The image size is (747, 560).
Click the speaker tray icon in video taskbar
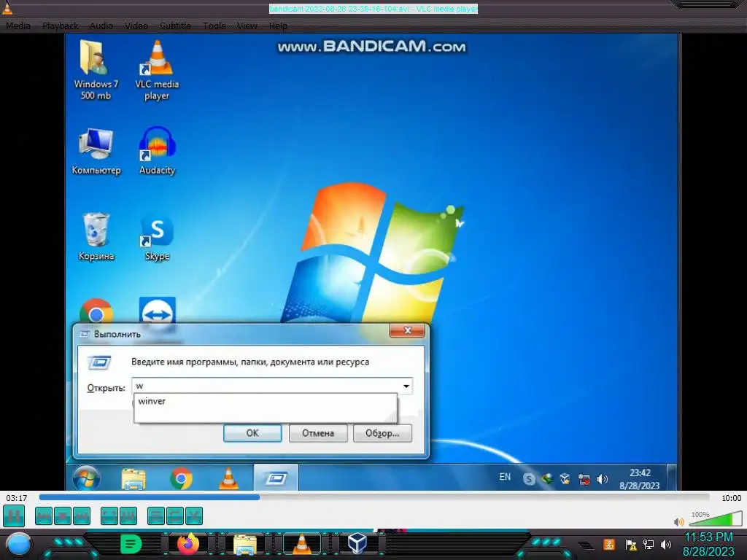pyautogui.click(x=602, y=479)
